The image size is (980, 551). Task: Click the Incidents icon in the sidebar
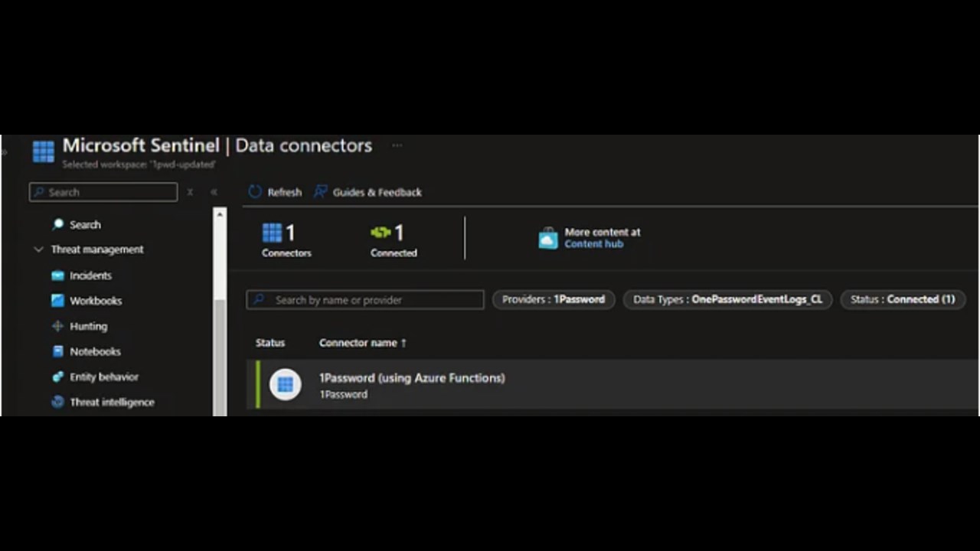click(x=57, y=275)
